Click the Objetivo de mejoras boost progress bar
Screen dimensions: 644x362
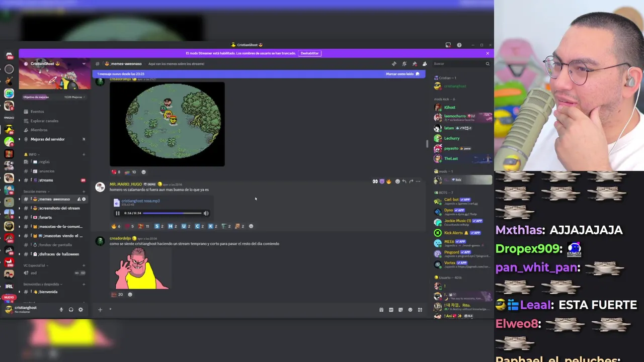tap(54, 97)
